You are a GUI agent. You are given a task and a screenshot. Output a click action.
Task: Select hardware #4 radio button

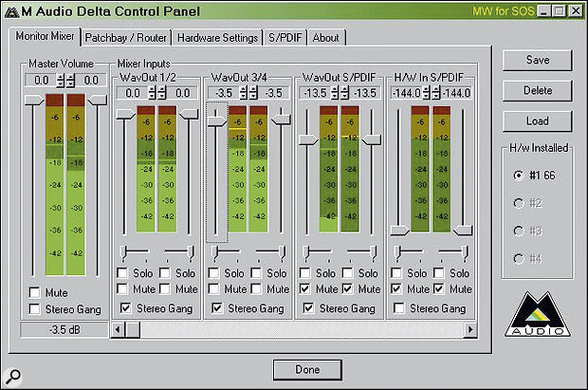coord(518,259)
